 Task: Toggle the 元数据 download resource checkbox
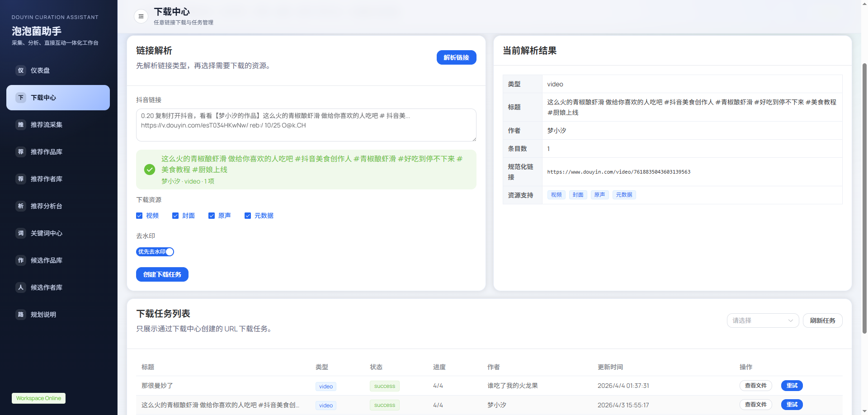pos(248,216)
